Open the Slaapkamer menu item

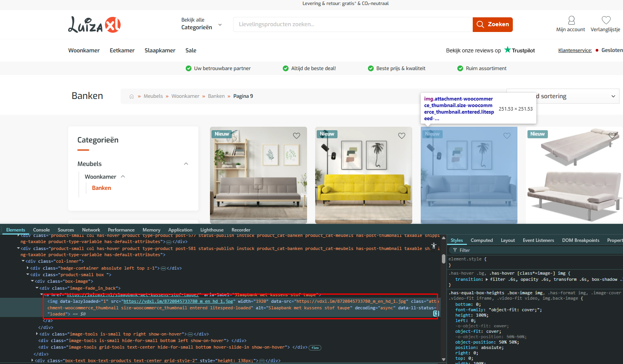tap(160, 50)
